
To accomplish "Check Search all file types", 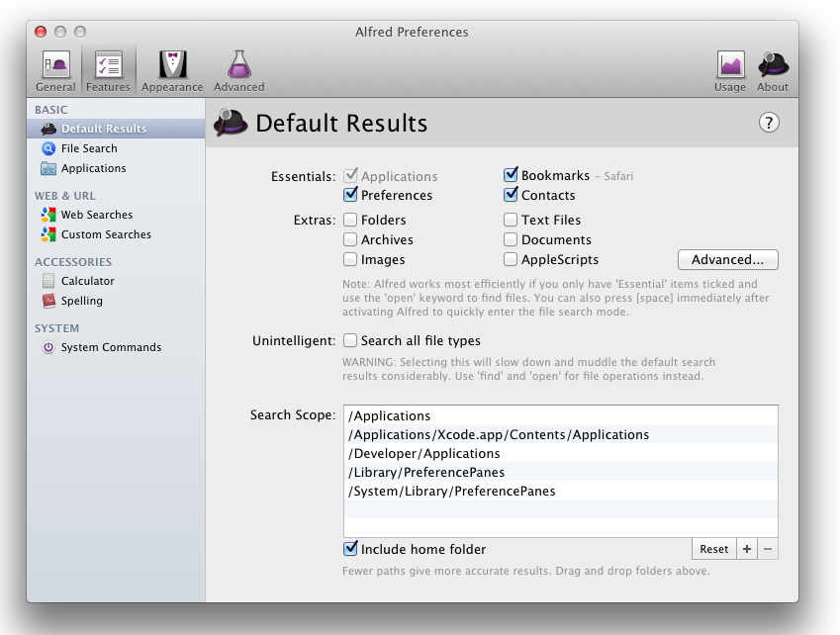I will (350, 340).
